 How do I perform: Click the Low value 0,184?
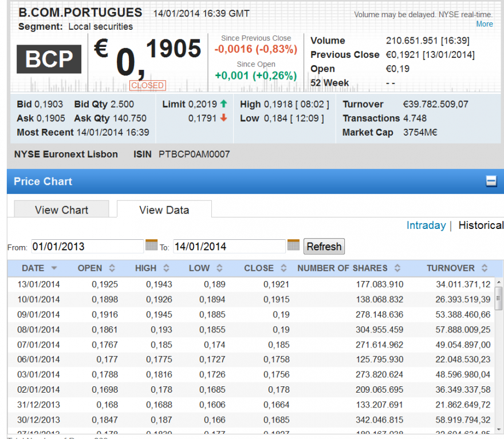[x=276, y=118]
